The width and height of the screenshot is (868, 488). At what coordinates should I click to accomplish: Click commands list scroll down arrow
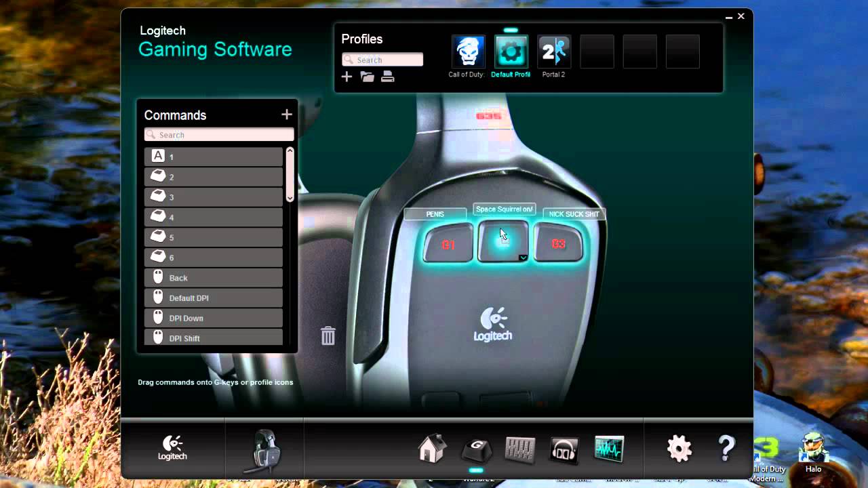(290, 198)
